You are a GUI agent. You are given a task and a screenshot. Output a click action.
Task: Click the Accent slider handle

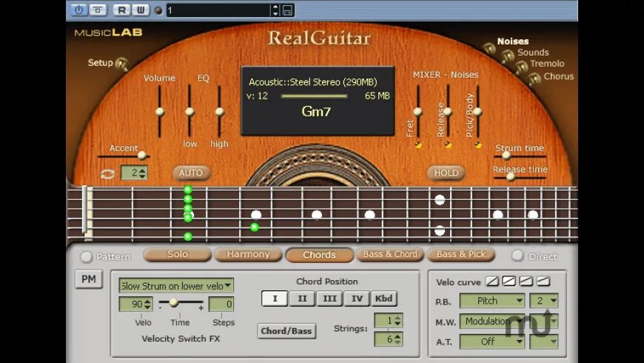click(142, 156)
